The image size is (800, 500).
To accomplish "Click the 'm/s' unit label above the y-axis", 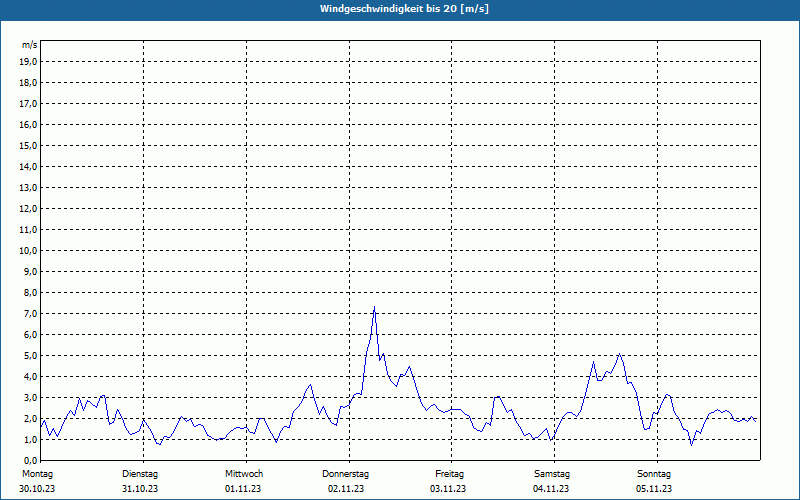I will [30, 45].
